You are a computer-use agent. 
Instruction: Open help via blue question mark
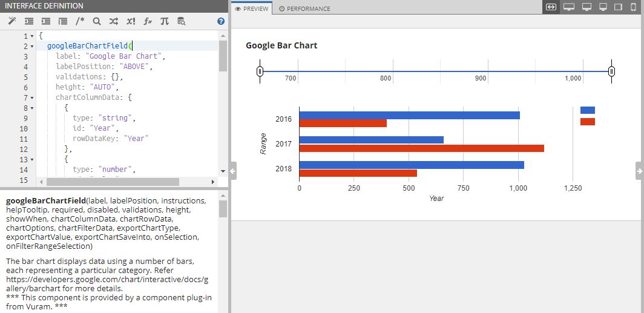[x=221, y=21]
